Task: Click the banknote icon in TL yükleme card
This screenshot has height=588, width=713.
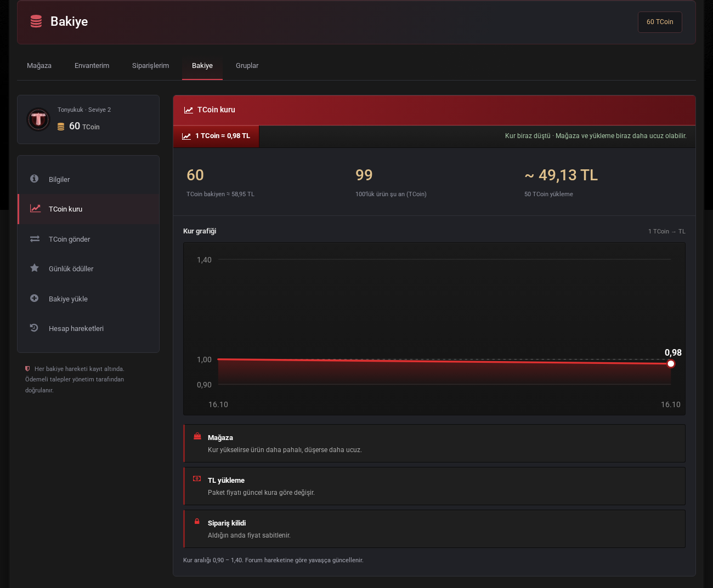Action: [x=197, y=478]
